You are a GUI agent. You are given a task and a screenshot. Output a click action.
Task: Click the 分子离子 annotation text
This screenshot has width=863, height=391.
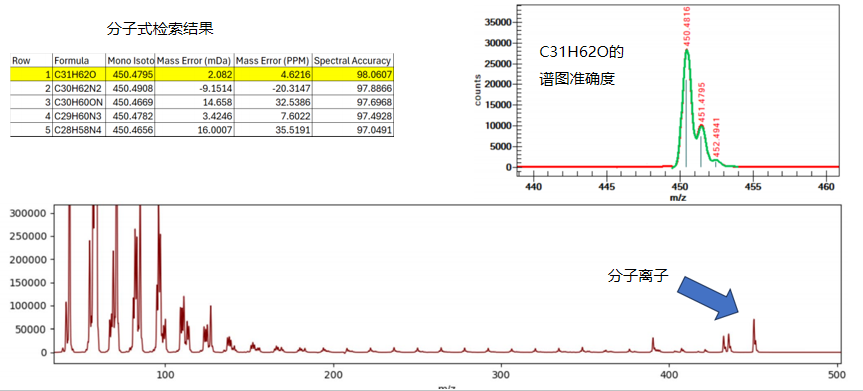[638, 275]
